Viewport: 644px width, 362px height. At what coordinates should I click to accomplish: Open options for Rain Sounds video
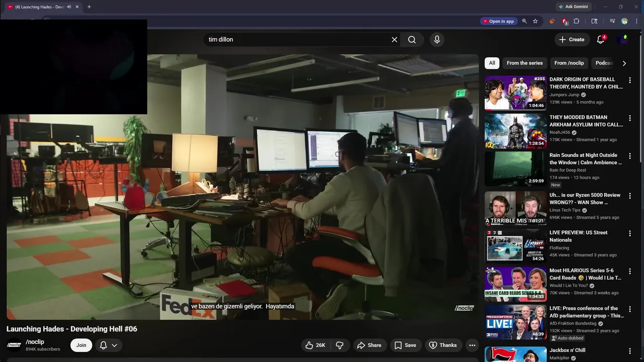(629, 156)
